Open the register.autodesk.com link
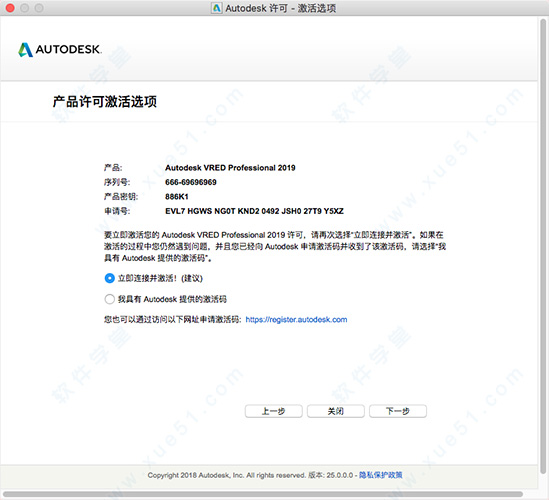This screenshot has width=549, height=500. pos(296,319)
